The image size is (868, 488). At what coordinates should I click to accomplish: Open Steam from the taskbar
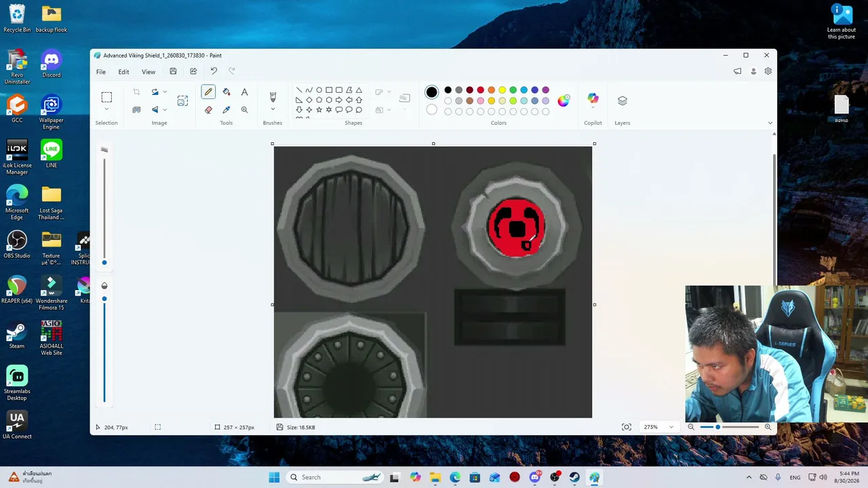(x=574, y=477)
